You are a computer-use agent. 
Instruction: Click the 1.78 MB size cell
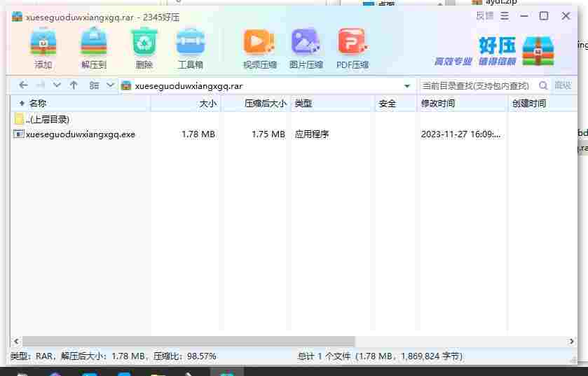point(198,134)
